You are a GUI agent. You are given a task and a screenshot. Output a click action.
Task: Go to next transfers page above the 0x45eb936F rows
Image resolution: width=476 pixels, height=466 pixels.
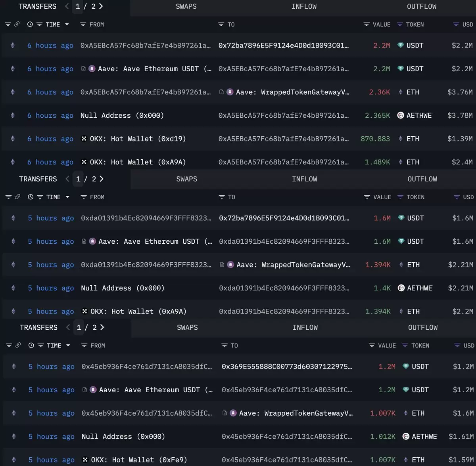click(x=102, y=327)
